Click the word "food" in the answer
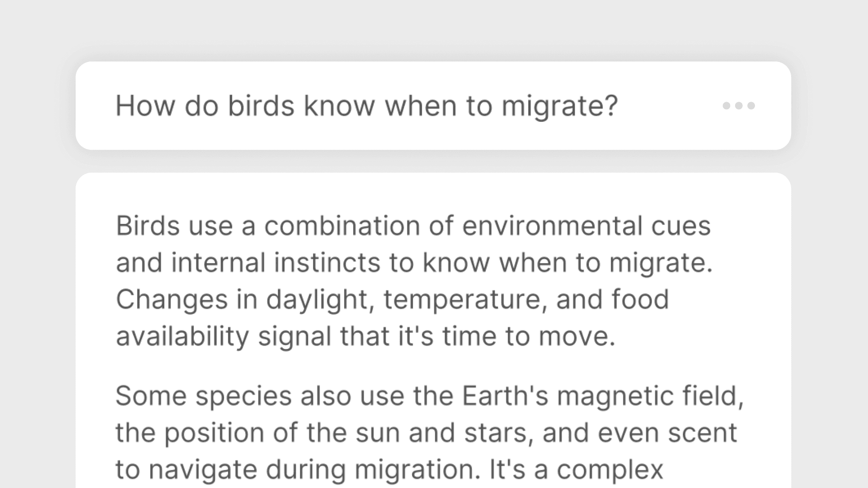This screenshot has width=868, height=488. point(640,300)
